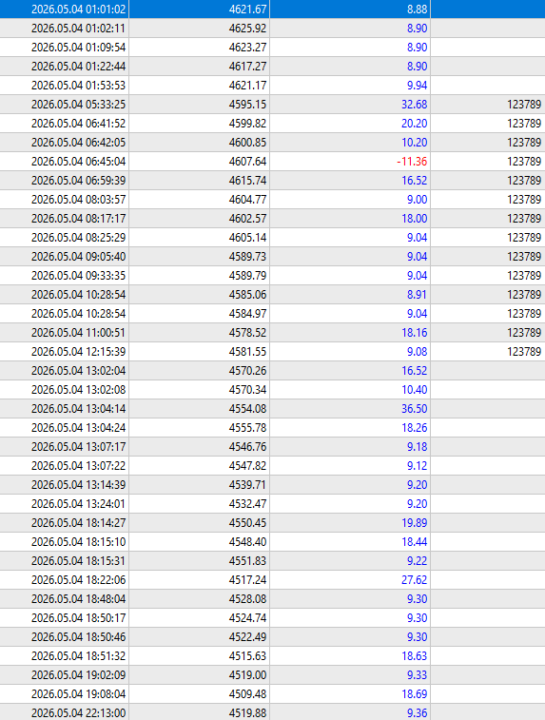Select timestamp 2026.05.04 01:09:54
The image size is (545, 720).
pos(78,47)
